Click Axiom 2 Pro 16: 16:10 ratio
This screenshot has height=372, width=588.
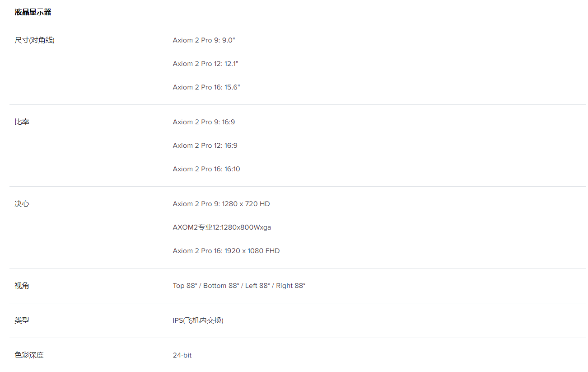click(x=206, y=169)
